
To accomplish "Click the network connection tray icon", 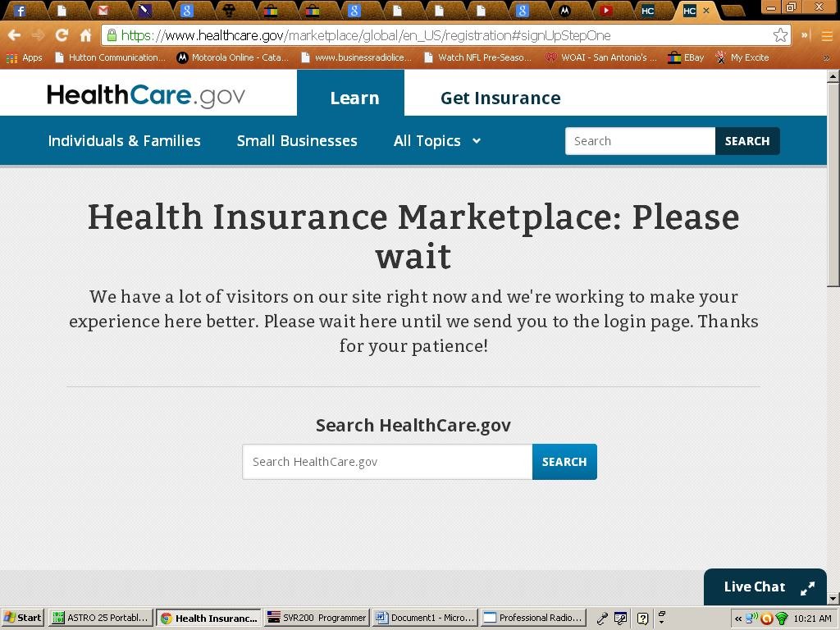I will (x=751, y=619).
